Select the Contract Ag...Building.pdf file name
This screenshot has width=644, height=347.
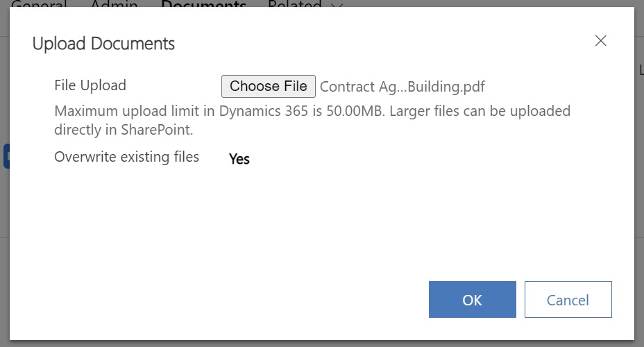coord(402,87)
